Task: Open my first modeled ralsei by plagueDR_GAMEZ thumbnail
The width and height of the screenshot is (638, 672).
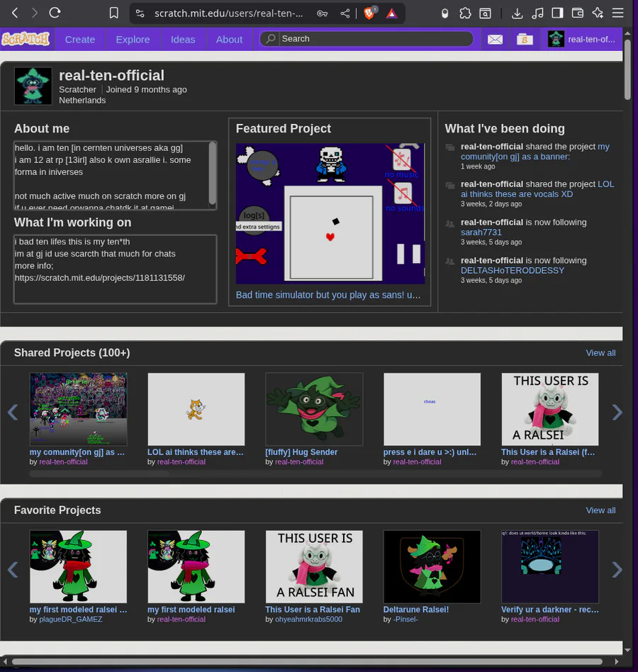Action: (79, 566)
